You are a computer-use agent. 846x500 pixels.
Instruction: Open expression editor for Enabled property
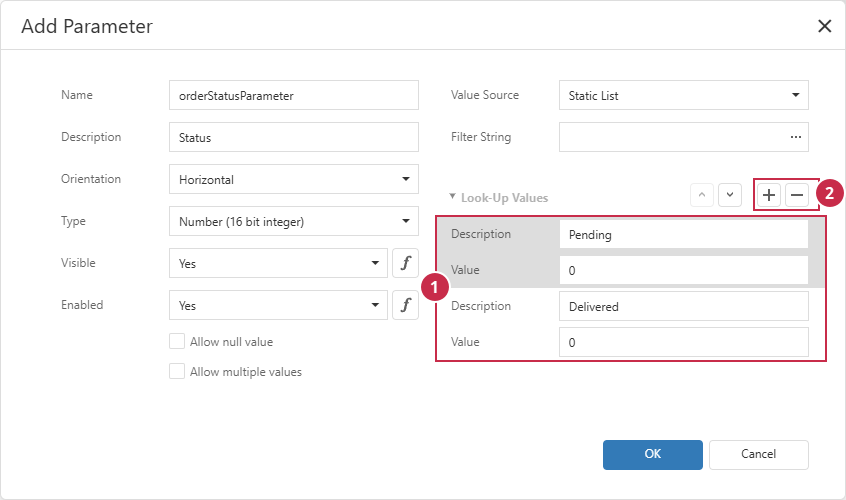coord(405,305)
